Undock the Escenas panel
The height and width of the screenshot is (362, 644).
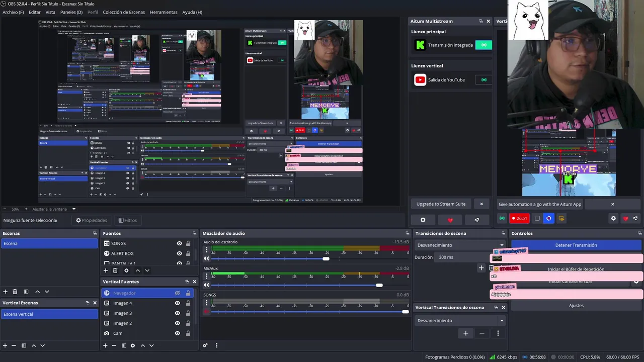(95, 233)
